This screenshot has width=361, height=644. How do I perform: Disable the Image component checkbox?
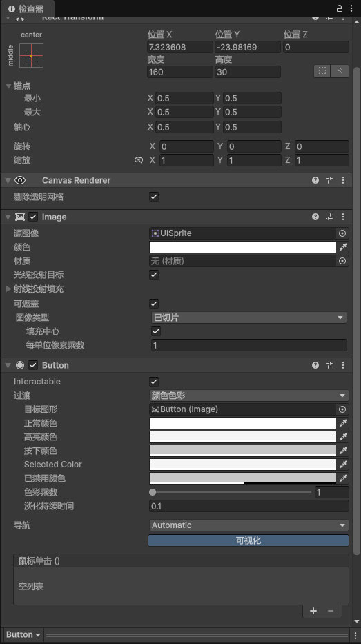[x=33, y=217]
